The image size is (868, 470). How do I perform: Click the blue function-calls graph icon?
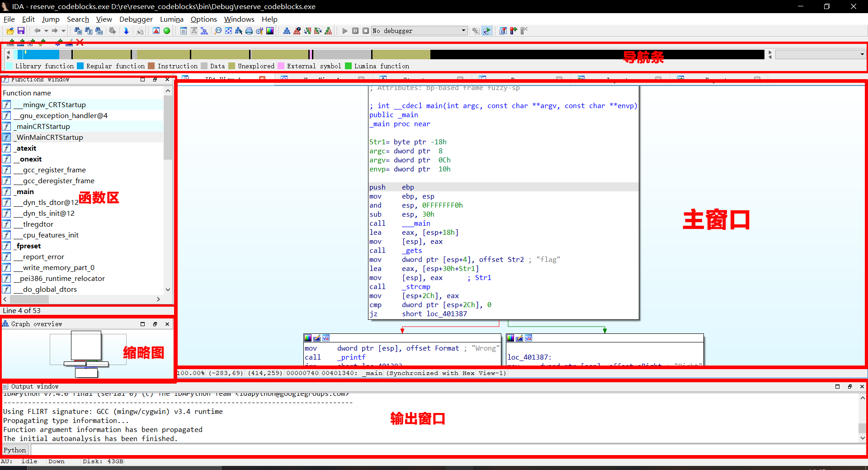click(287, 31)
